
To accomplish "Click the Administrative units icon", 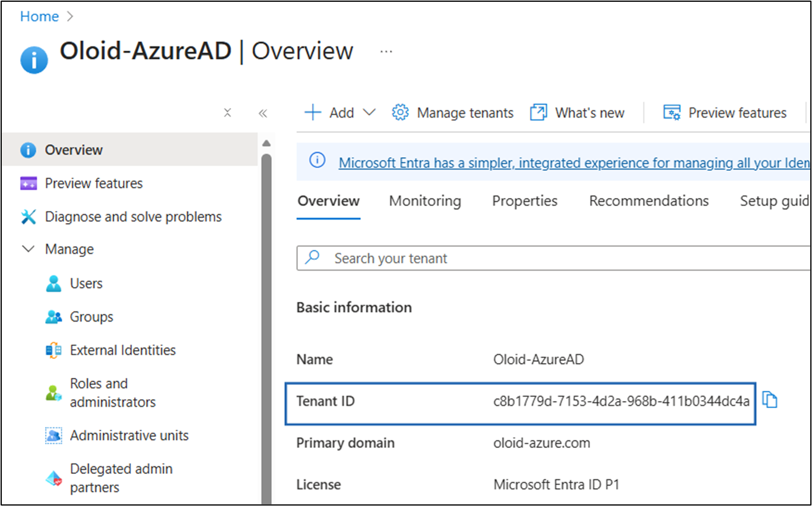I will tap(53, 435).
